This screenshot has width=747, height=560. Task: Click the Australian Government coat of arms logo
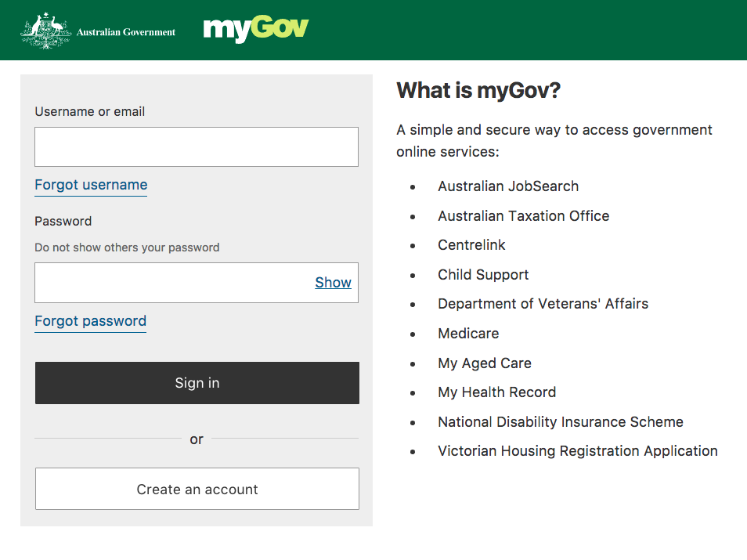[x=45, y=31]
